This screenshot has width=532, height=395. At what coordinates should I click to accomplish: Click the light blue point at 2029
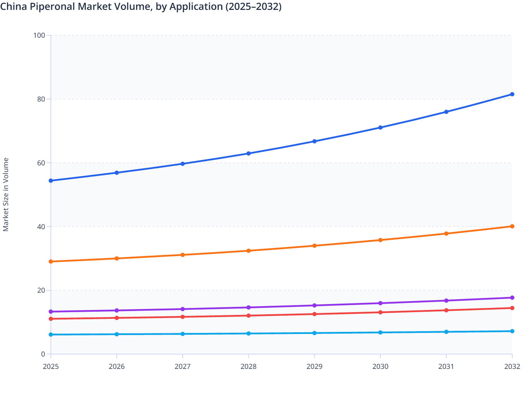pyautogui.click(x=314, y=333)
